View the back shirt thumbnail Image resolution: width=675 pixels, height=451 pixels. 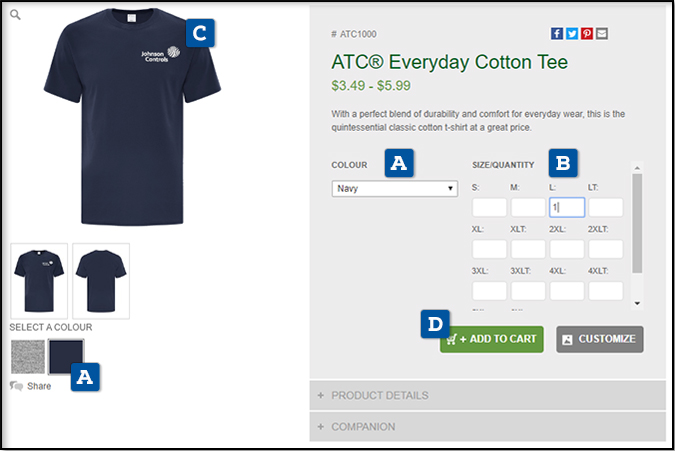point(101,281)
